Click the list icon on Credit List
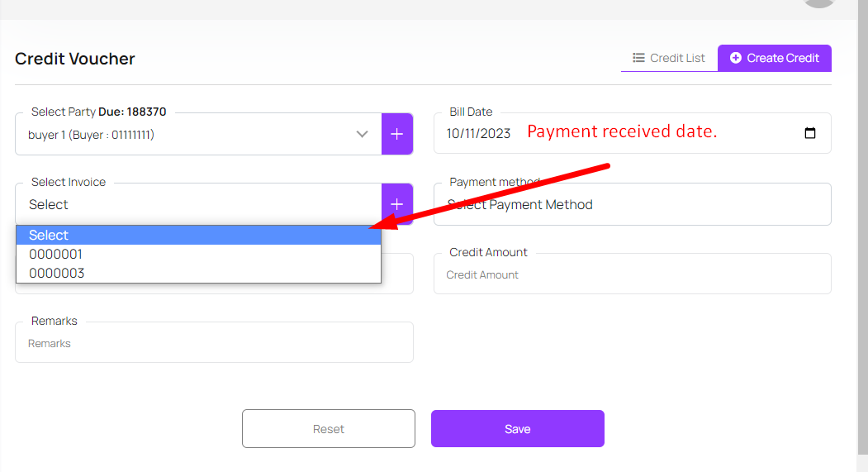Image resolution: width=868 pixels, height=472 pixels. [638, 58]
